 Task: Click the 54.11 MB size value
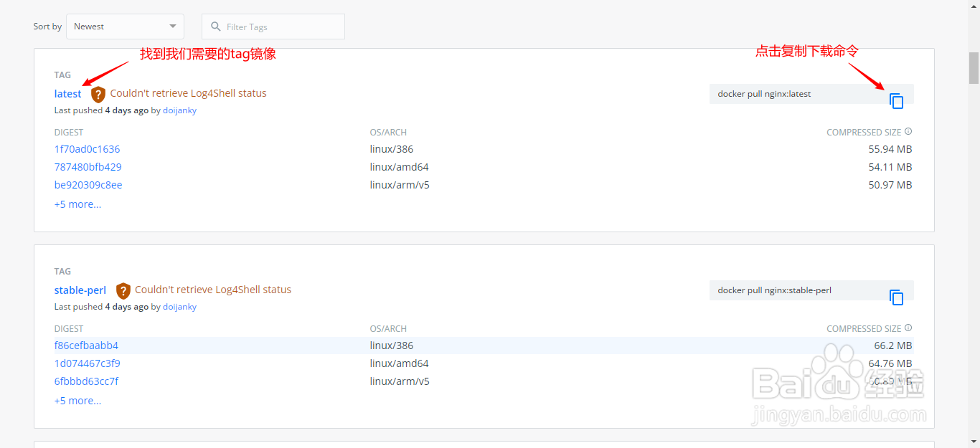point(890,167)
